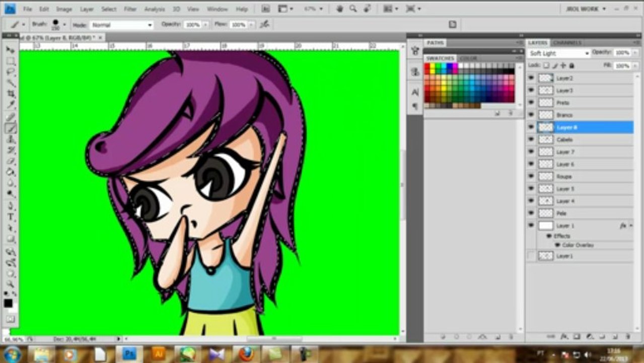This screenshot has height=363, width=644.
Task: Select the Clone Stamp tool
Action: 11,139
